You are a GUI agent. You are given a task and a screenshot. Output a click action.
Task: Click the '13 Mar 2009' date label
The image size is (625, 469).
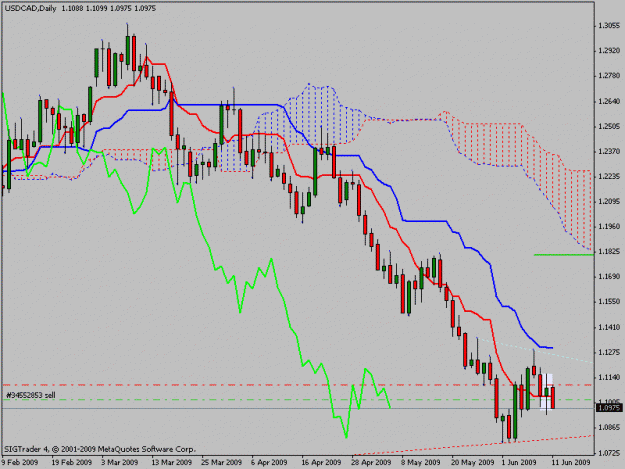[172, 462]
